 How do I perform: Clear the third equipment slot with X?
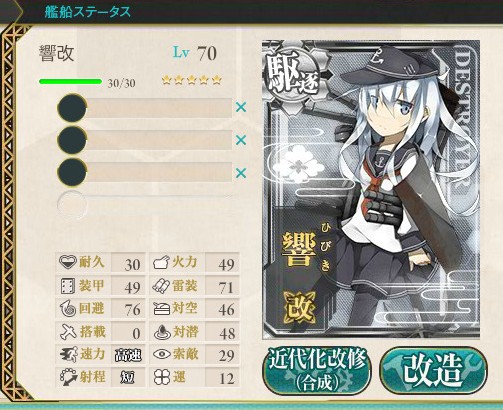click(x=241, y=173)
